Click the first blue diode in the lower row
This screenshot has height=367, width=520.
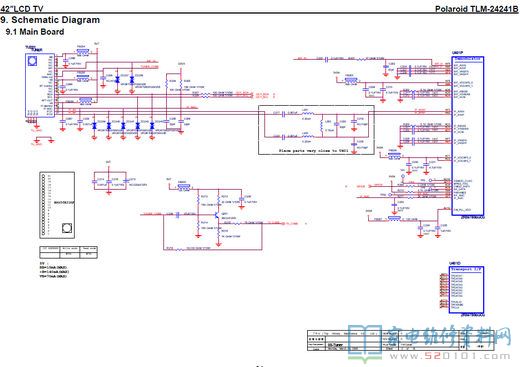(x=94, y=126)
